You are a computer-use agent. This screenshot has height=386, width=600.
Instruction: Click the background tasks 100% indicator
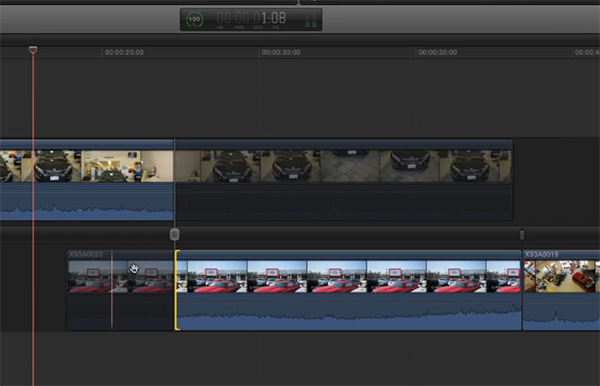(x=194, y=20)
